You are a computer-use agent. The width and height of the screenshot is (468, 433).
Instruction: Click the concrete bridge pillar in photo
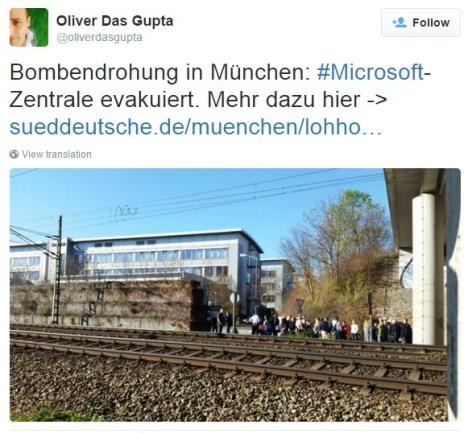[x=423, y=268]
